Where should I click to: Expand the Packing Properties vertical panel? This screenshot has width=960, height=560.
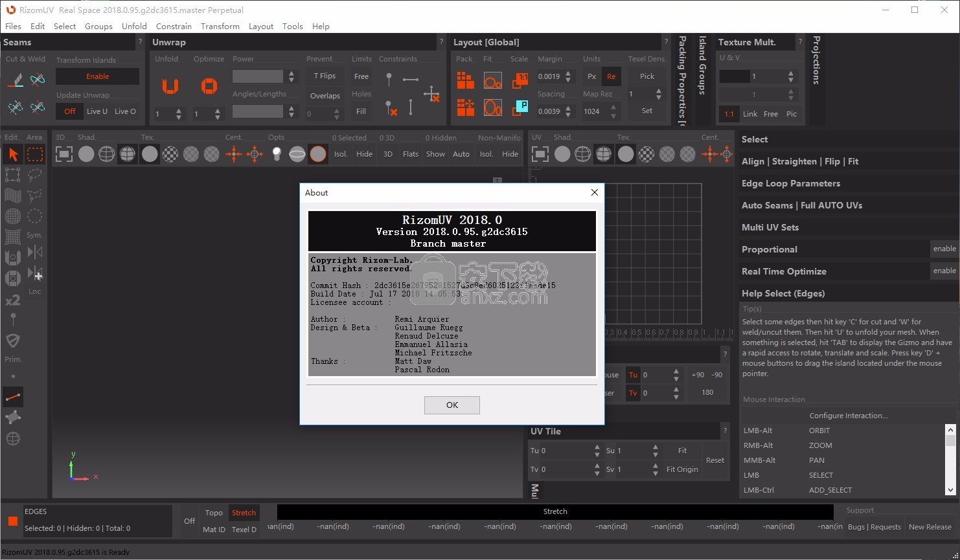tap(682, 80)
